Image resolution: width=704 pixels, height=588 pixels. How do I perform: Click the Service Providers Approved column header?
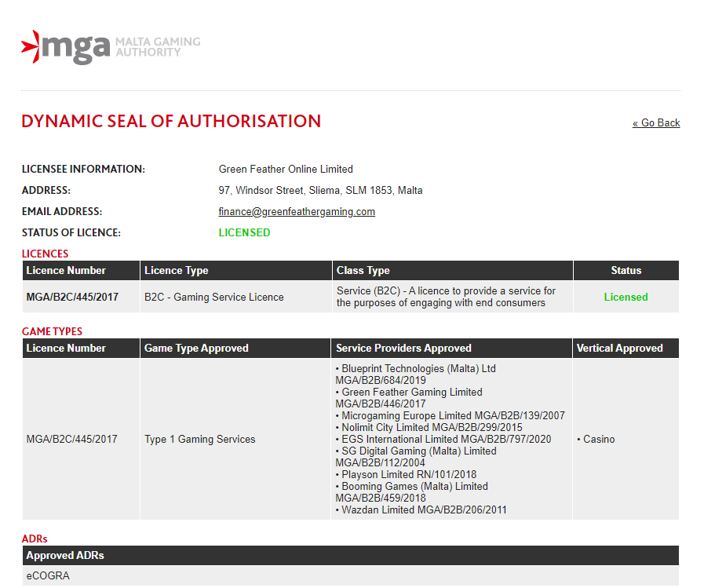click(451, 348)
